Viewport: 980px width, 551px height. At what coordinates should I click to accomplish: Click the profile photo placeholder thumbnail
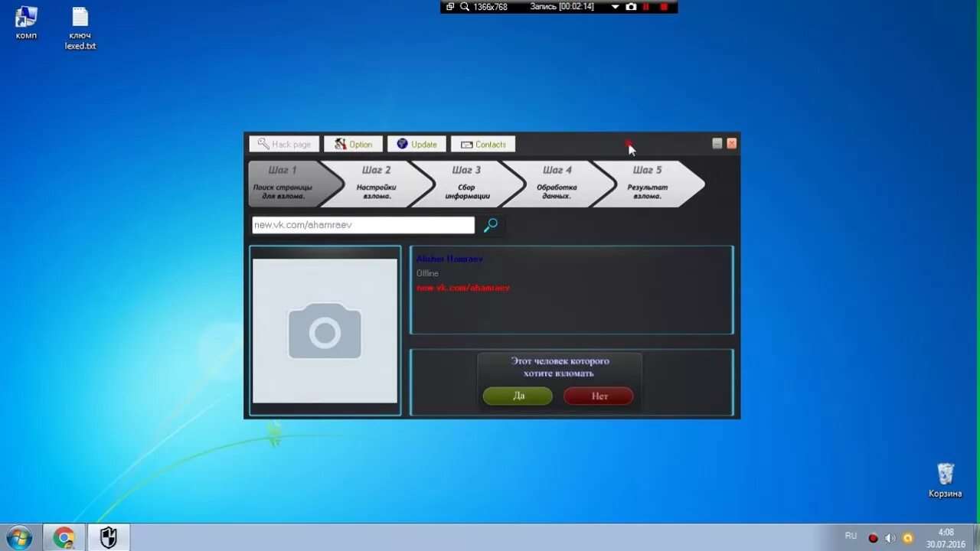click(x=325, y=331)
